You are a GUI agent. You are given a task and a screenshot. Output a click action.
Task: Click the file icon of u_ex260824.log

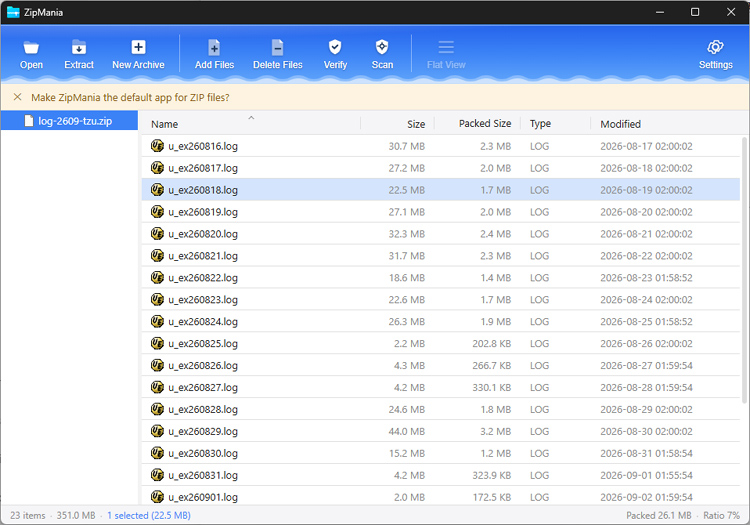[157, 322]
